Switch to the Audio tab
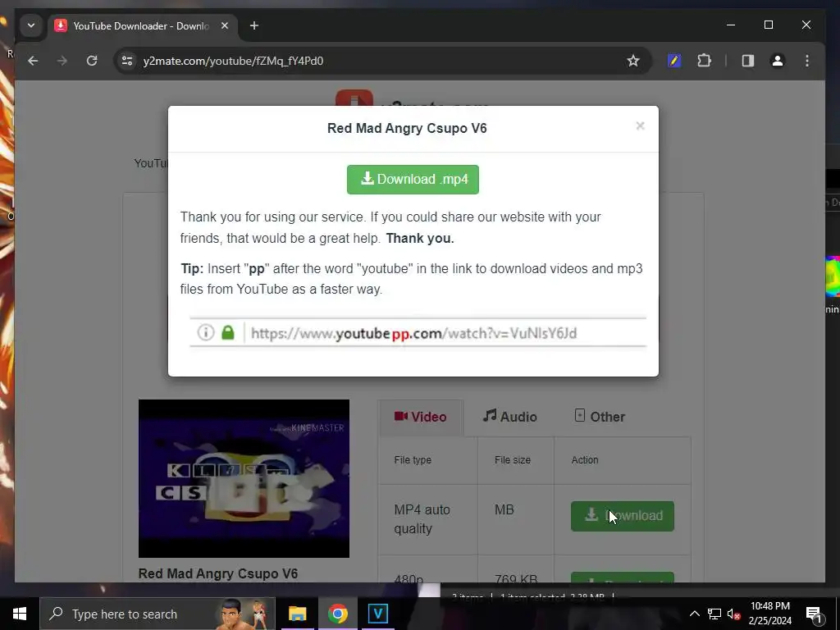The height and width of the screenshot is (630, 840). click(x=510, y=417)
